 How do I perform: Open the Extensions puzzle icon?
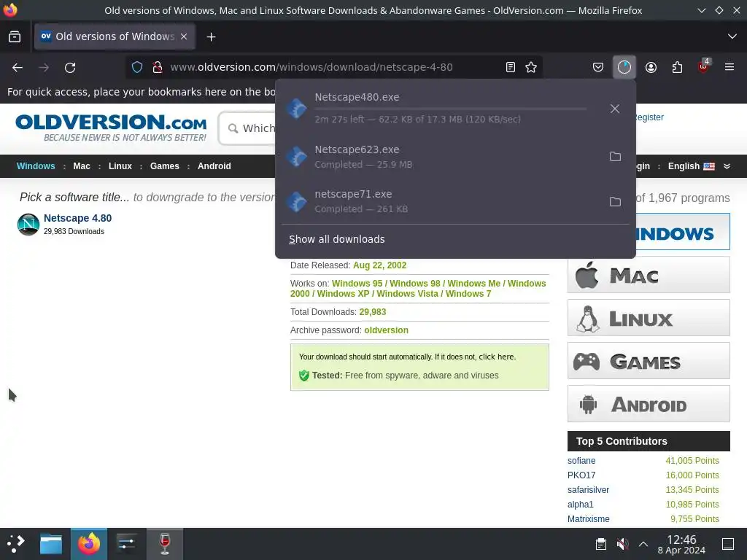(677, 67)
